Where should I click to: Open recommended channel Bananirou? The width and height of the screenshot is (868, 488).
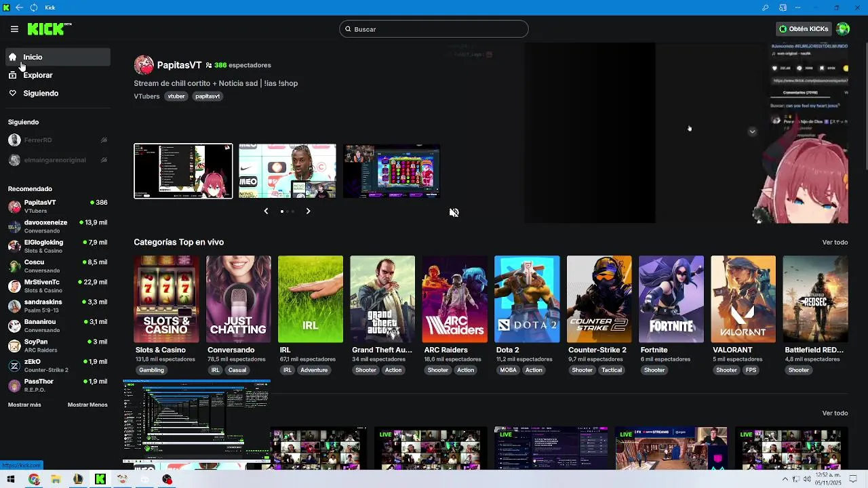[x=58, y=325]
